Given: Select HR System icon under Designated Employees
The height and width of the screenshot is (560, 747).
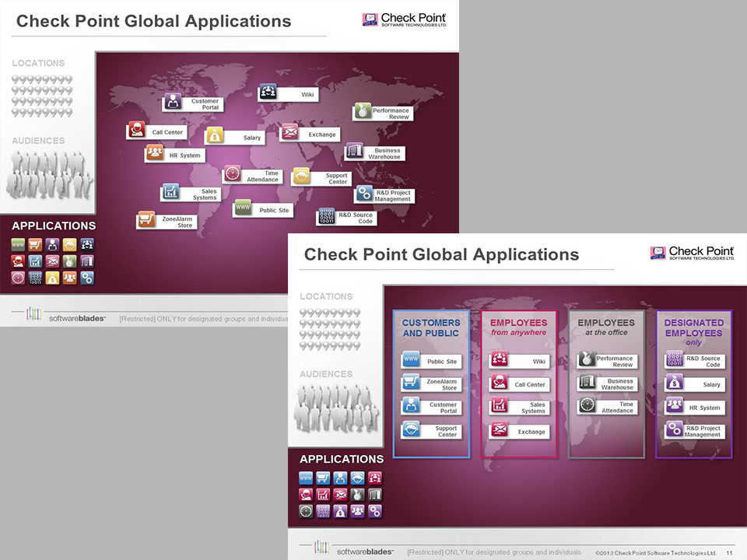Looking at the screenshot, I should (675, 404).
